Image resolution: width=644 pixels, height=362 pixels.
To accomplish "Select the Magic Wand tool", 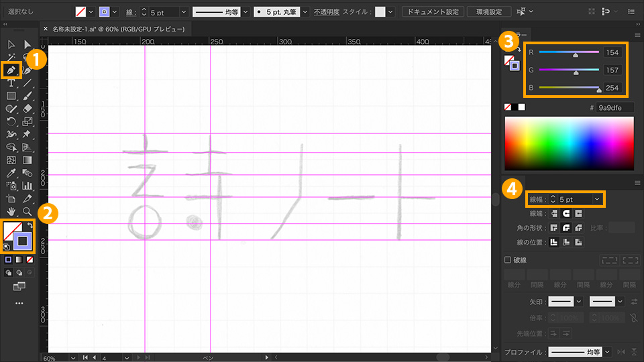I will click(x=11, y=57).
